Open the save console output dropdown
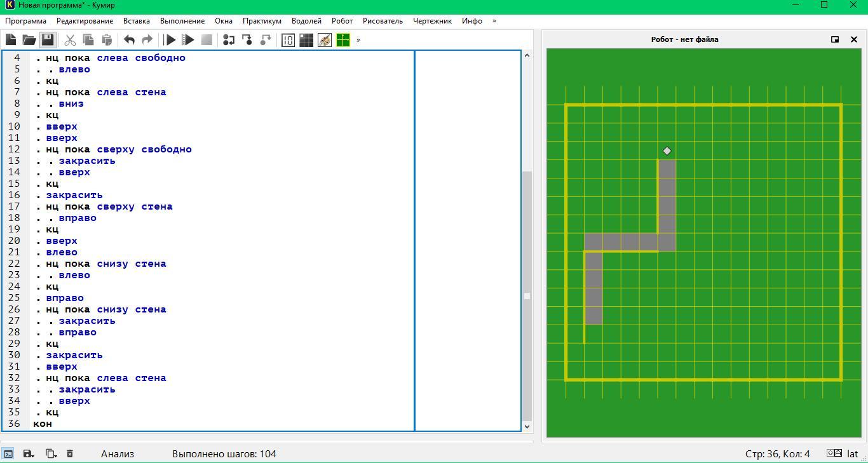The width and height of the screenshot is (868, 463). pos(29,453)
